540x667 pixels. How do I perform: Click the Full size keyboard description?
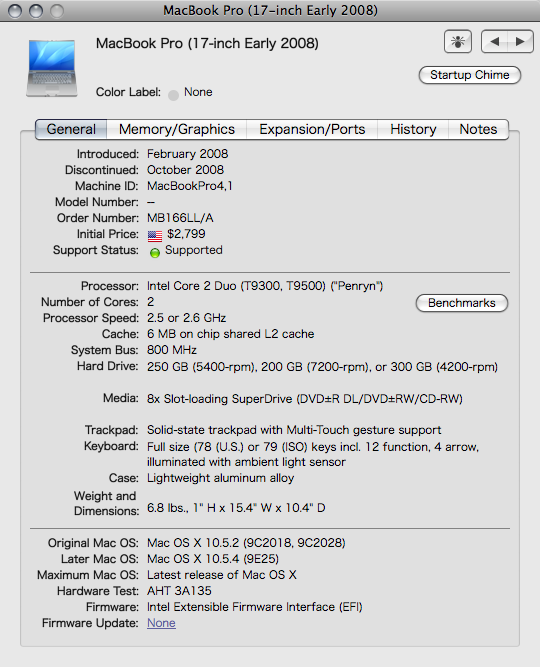coord(313,454)
